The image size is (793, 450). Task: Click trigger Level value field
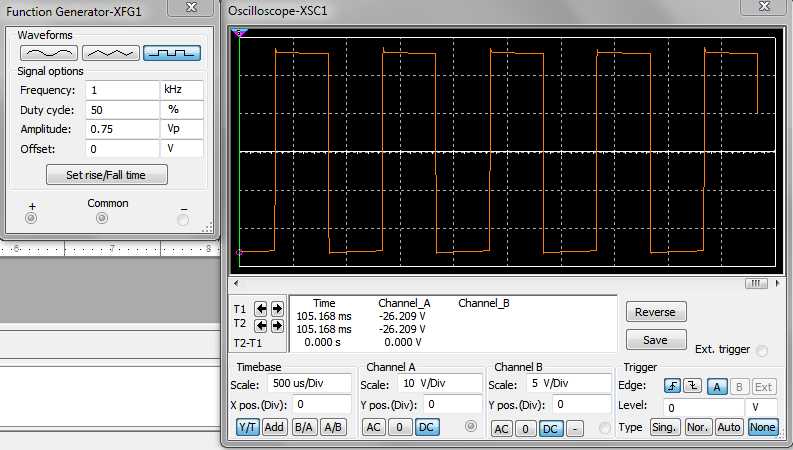(704, 407)
